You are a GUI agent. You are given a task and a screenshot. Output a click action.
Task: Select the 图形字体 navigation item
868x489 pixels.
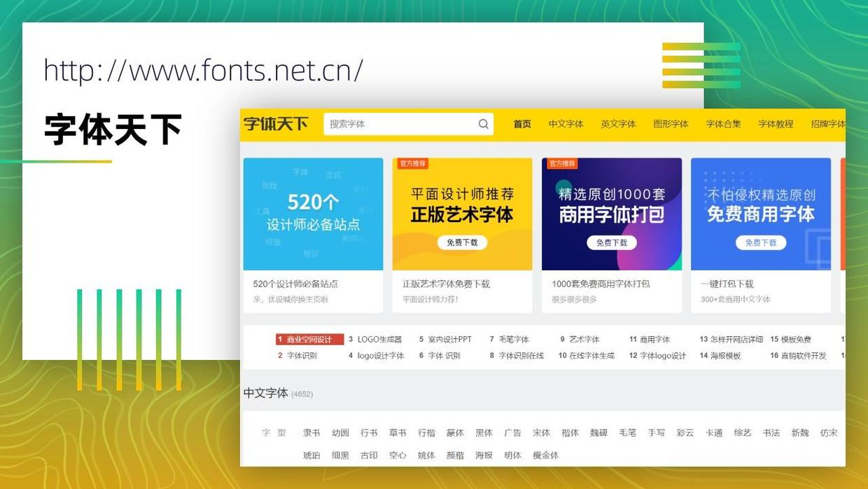tap(671, 123)
